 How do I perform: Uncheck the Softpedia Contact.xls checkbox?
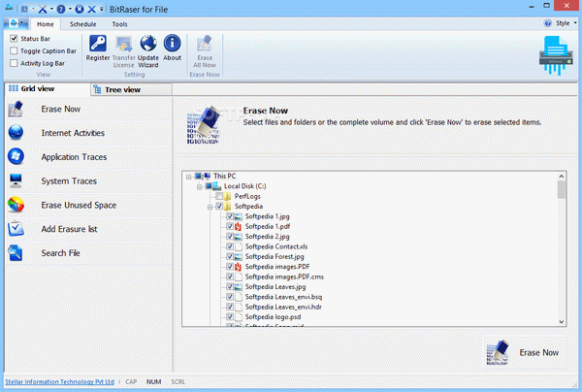(230, 246)
